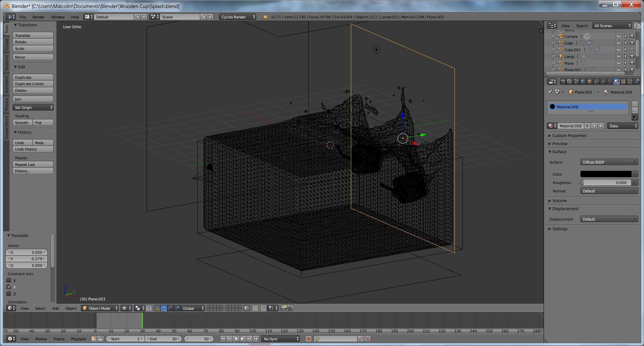Expand the Custom Properties panel

[570, 135]
